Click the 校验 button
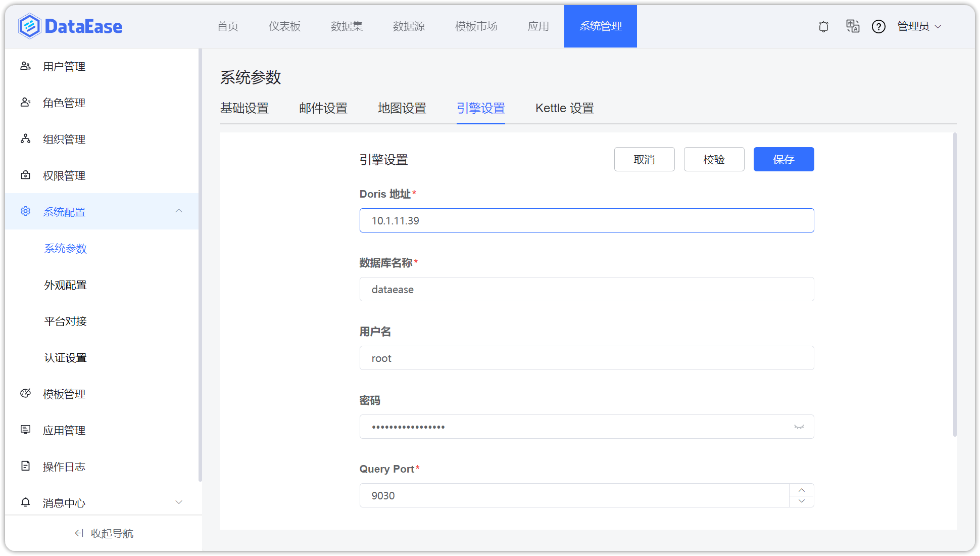Screen dimensions: 980x556 [714, 159]
